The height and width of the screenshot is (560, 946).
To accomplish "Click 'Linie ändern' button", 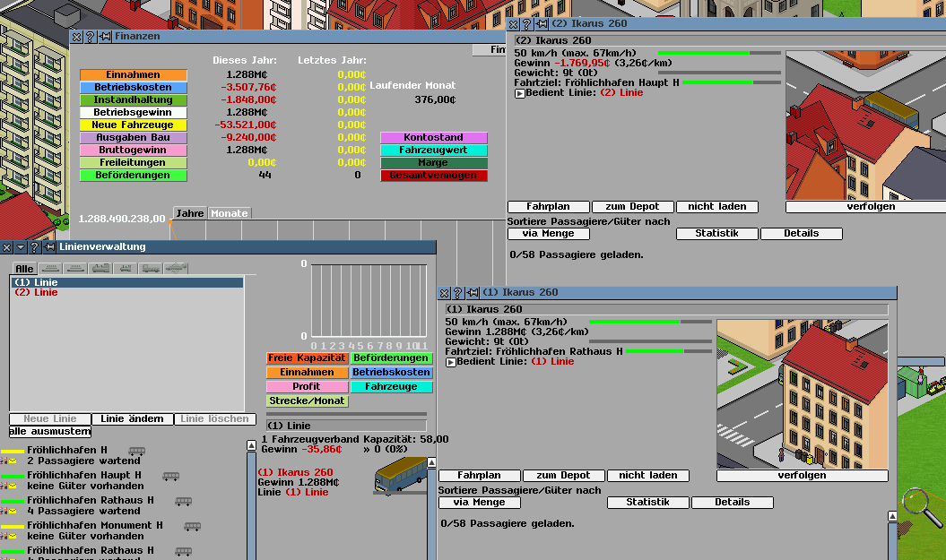I will coord(132,419).
